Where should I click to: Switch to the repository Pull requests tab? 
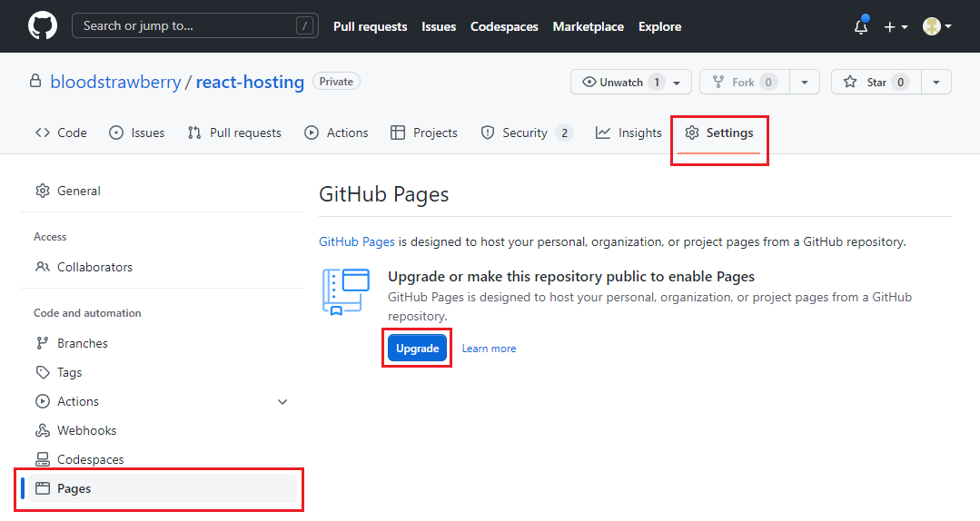[234, 133]
